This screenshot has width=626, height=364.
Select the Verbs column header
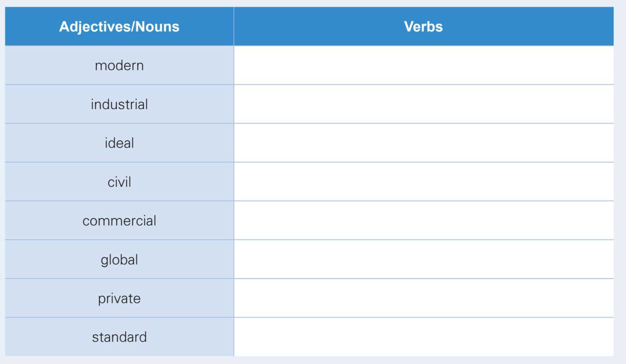(x=423, y=26)
